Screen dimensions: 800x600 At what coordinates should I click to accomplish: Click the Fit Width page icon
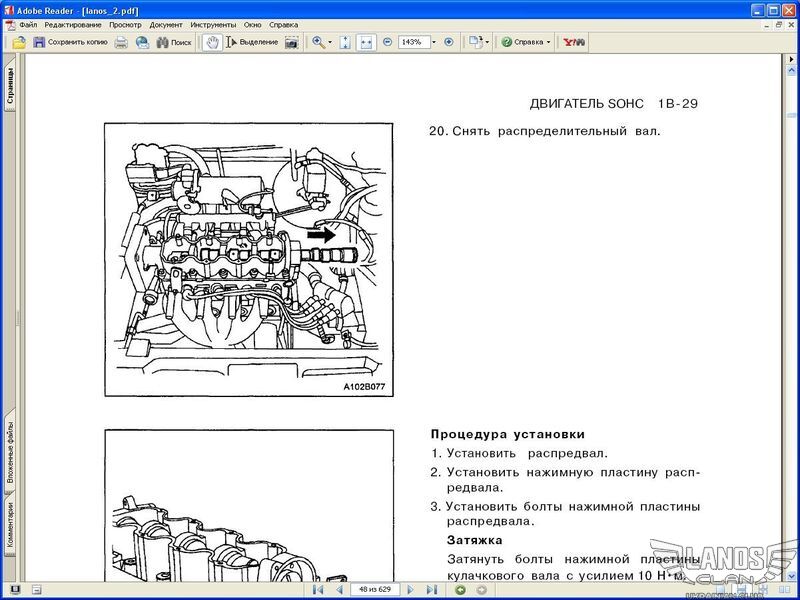[x=366, y=42]
